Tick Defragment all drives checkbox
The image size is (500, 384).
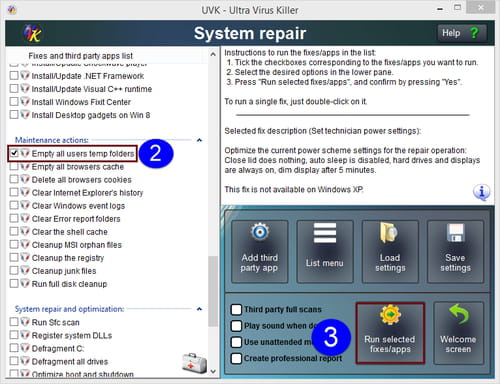(x=14, y=361)
